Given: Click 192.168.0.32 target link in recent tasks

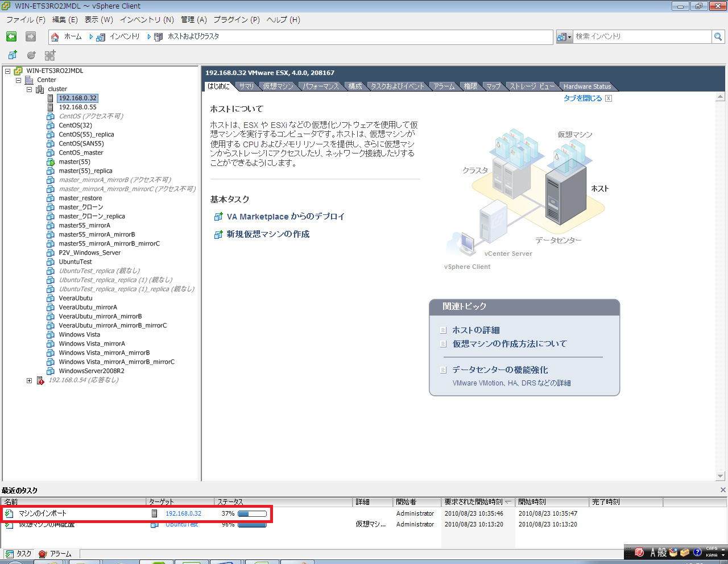Looking at the screenshot, I should pos(183,513).
